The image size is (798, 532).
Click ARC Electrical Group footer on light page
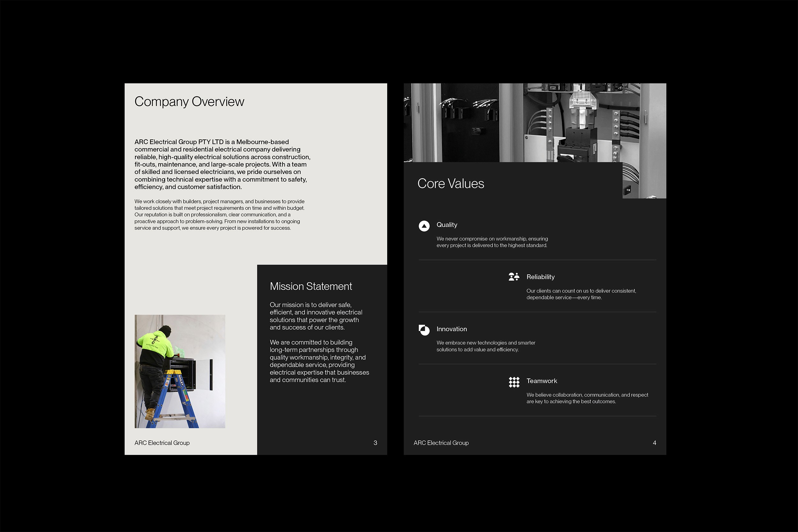pos(162,443)
